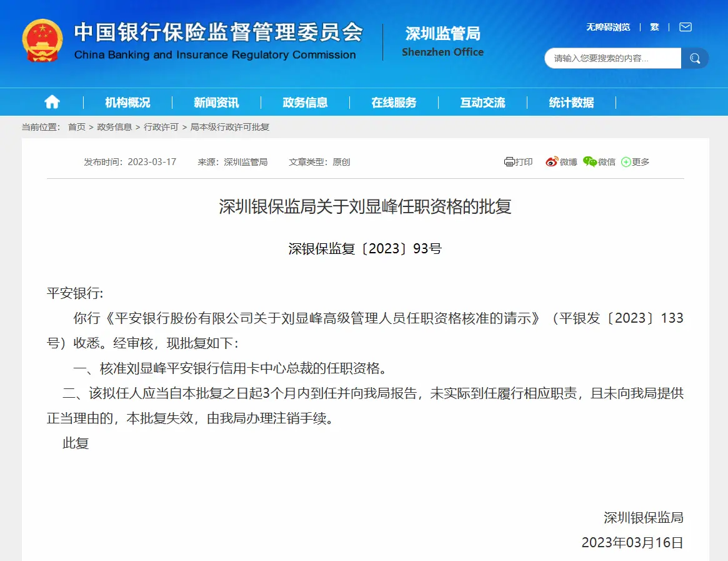Click the home icon in navigation bar
The height and width of the screenshot is (561, 728).
[52, 102]
